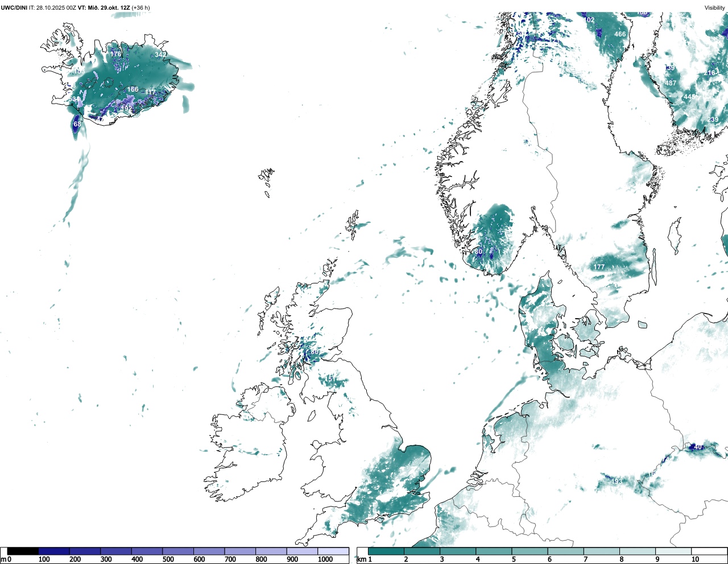
Task: Click the "(+36 h)" forecast lead text
Action: pyautogui.click(x=140, y=7)
